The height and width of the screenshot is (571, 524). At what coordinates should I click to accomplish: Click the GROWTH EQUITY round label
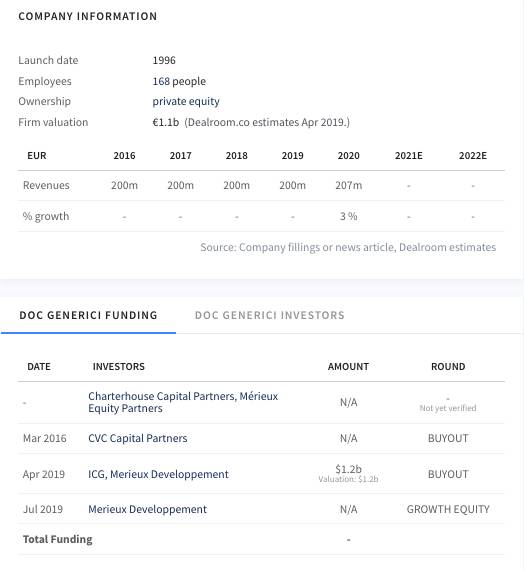point(448,509)
